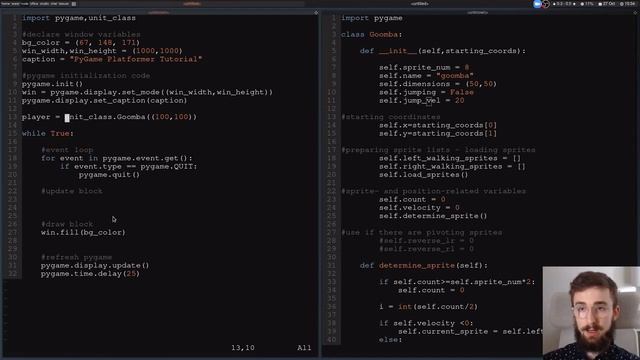Click the 'for event in pygame.event.get():' line

tap(116, 158)
